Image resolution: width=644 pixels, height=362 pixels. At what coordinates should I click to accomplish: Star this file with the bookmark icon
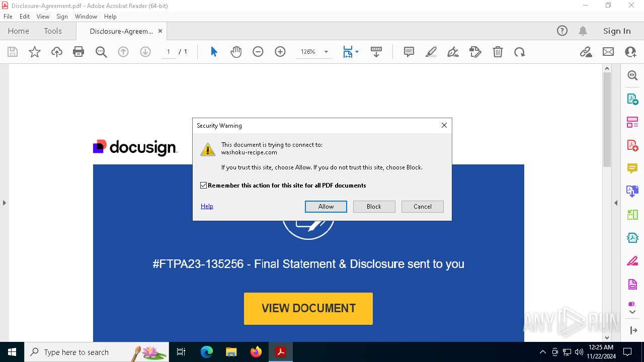tap(35, 52)
